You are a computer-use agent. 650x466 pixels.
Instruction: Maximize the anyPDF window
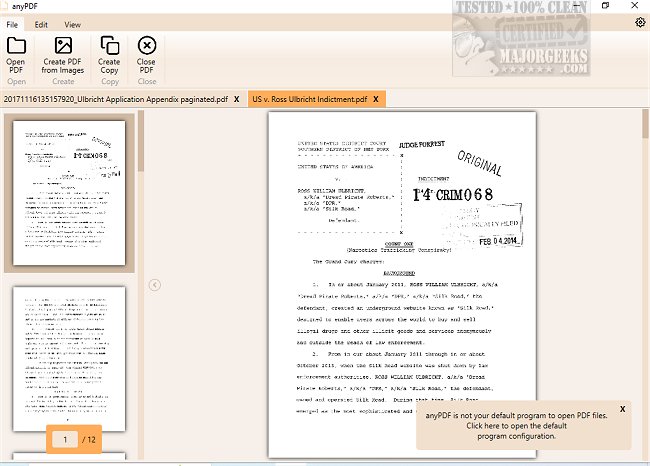[605, 6]
